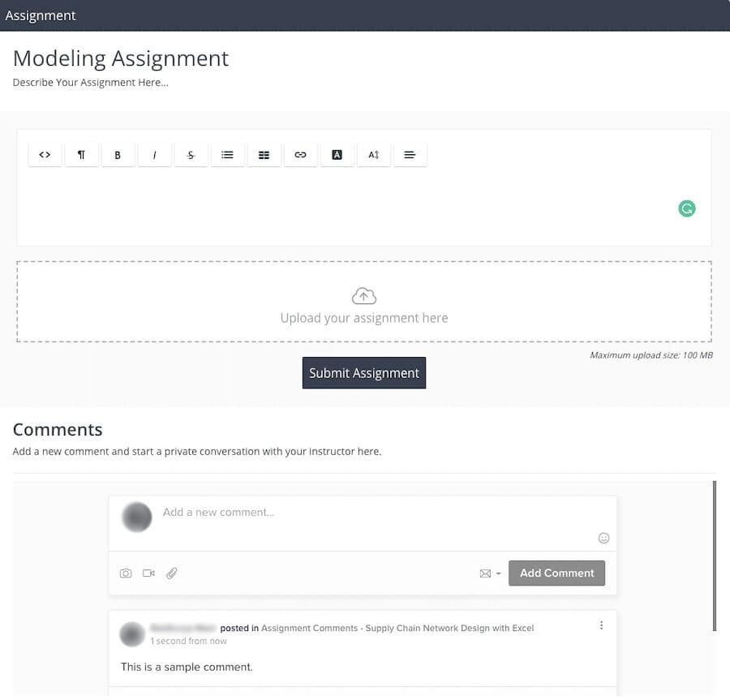Apply strikethrough formatting in editor
The height and width of the screenshot is (700, 730).
click(191, 155)
